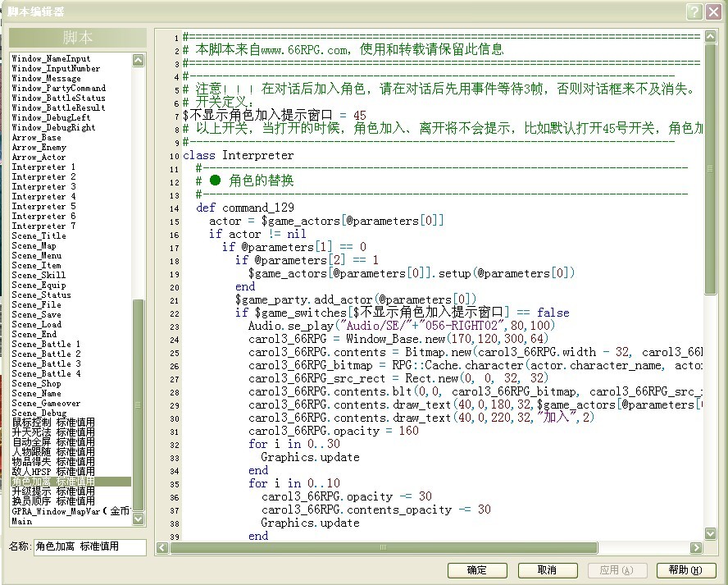
Task: Click the script list scroll-up arrow
Action: pos(139,59)
